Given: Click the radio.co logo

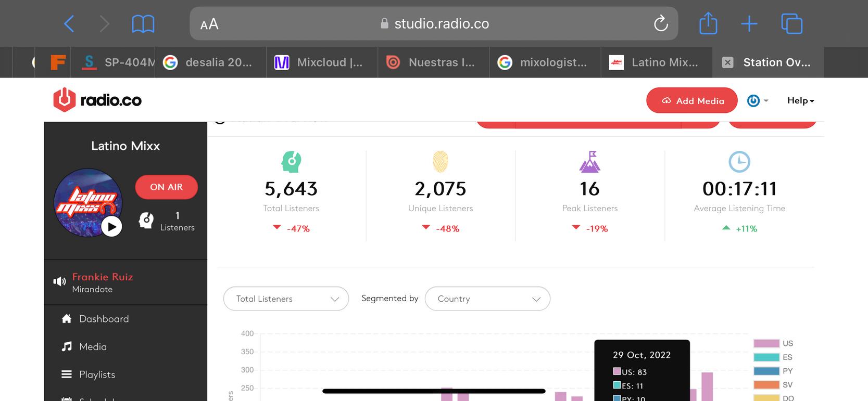Looking at the screenshot, I should [97, 100].
